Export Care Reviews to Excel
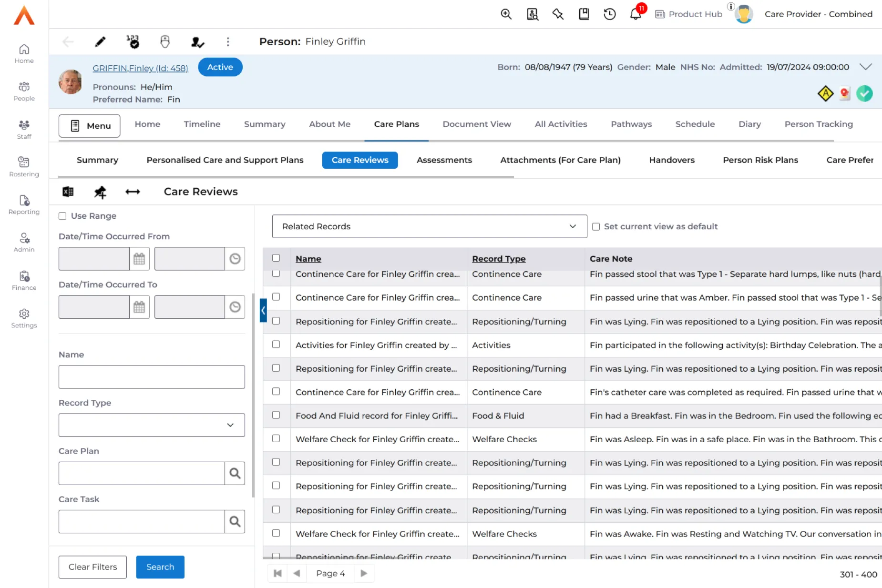The image size is (882, 588). pos(68,192)
